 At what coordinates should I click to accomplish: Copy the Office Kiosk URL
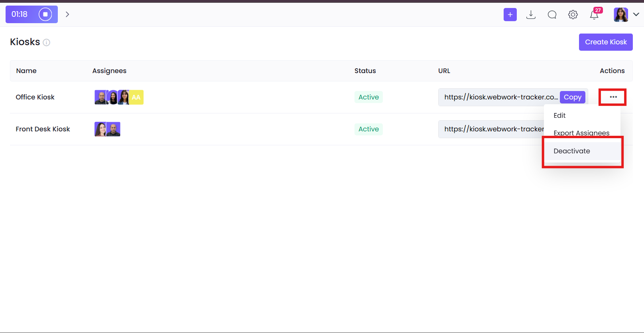click(x=572, y=97)
